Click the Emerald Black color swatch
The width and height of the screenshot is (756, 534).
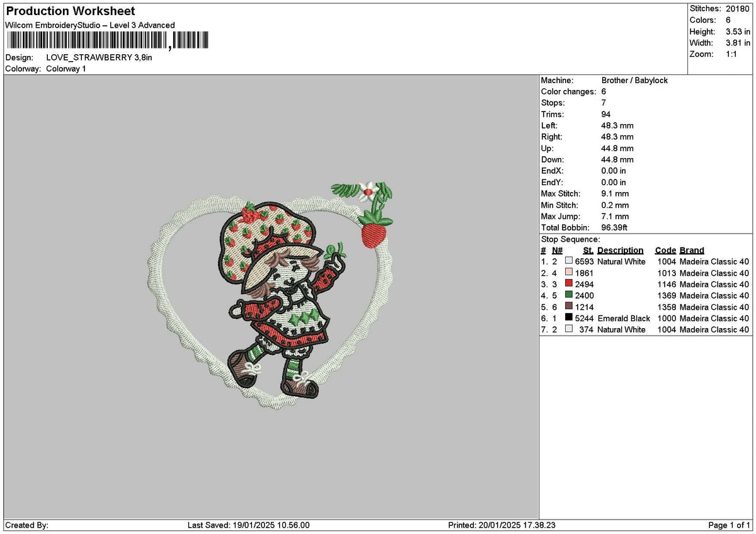[569, 318]
